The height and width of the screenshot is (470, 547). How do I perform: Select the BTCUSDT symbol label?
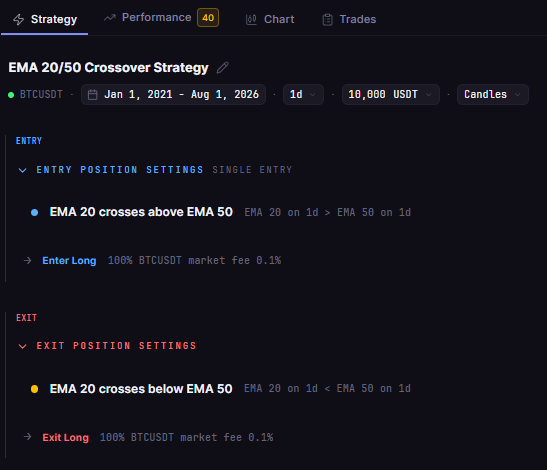click(41, 95)
